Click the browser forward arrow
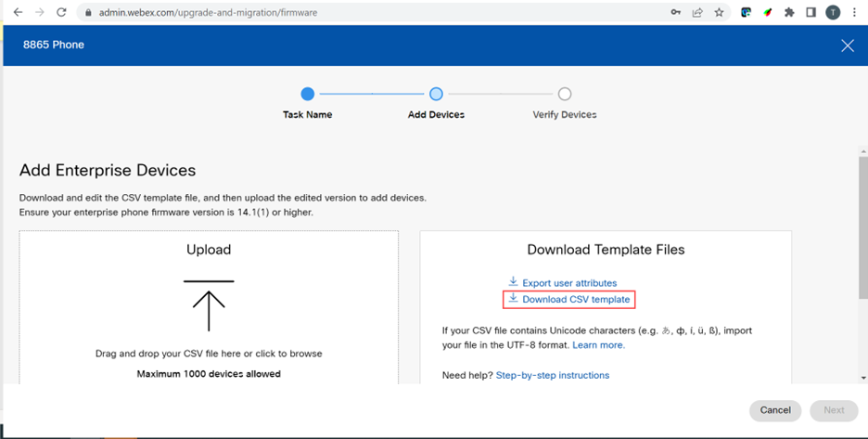Viewport: 868px width, 439px height. coord(39,12)
